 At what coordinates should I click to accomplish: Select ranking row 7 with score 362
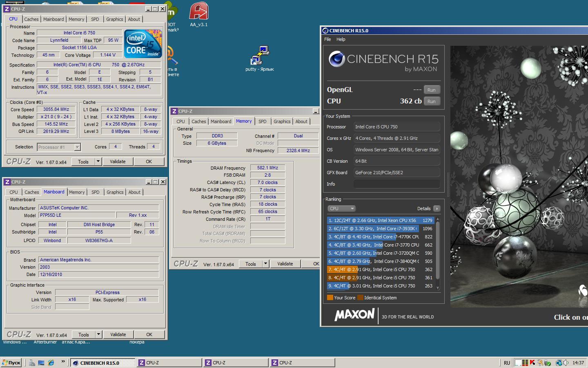coord(381,269)
